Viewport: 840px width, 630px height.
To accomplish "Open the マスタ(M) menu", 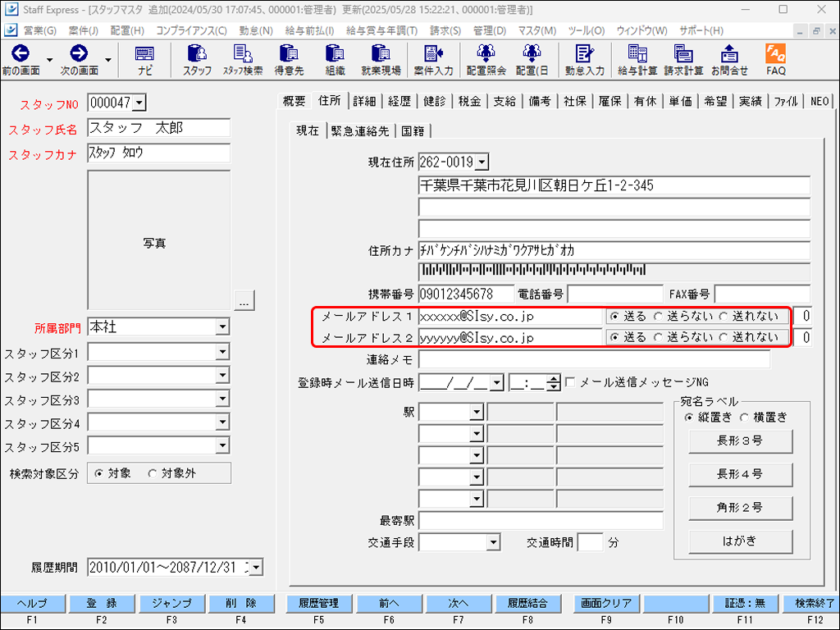I will click(x=536, y=30).
